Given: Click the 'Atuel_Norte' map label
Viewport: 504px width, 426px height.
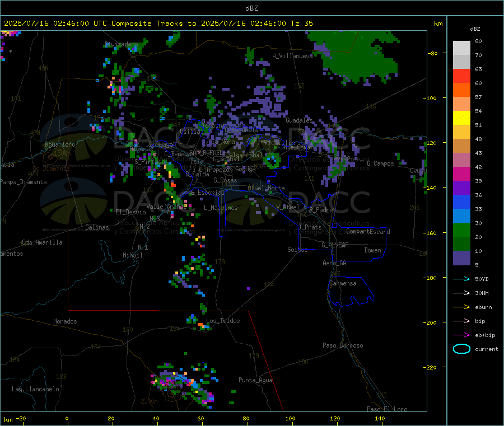Looking at the screenshot, I should [266, 188].
